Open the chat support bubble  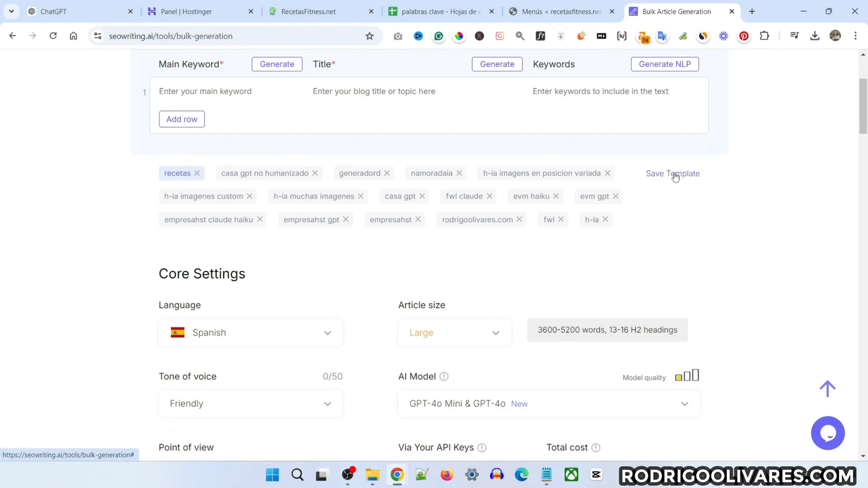tap(828, 433)
